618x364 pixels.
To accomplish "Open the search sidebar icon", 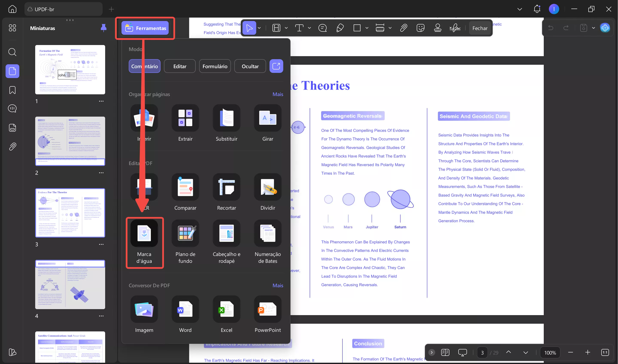I will click(12, 52).
